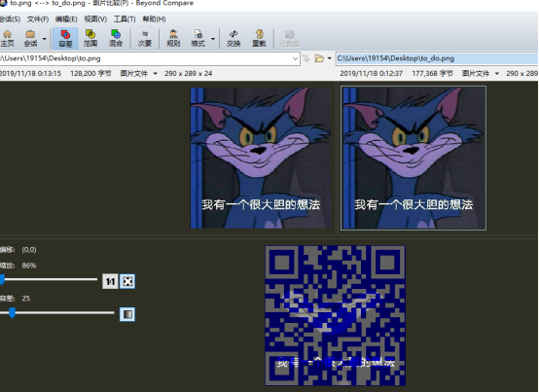Open the 规则 (Rules) dialog icon
This screenshot has height=392, width=539.
tap(173, 38)
